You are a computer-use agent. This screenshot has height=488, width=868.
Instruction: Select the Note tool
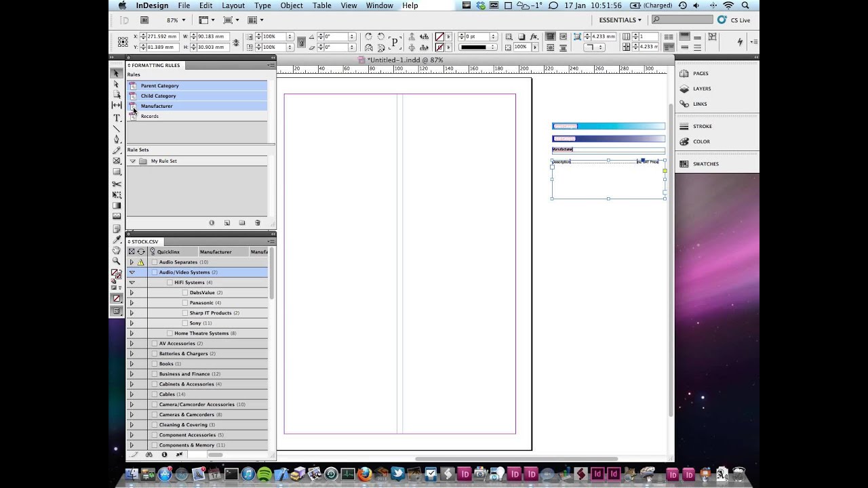[x=116, y=228]
